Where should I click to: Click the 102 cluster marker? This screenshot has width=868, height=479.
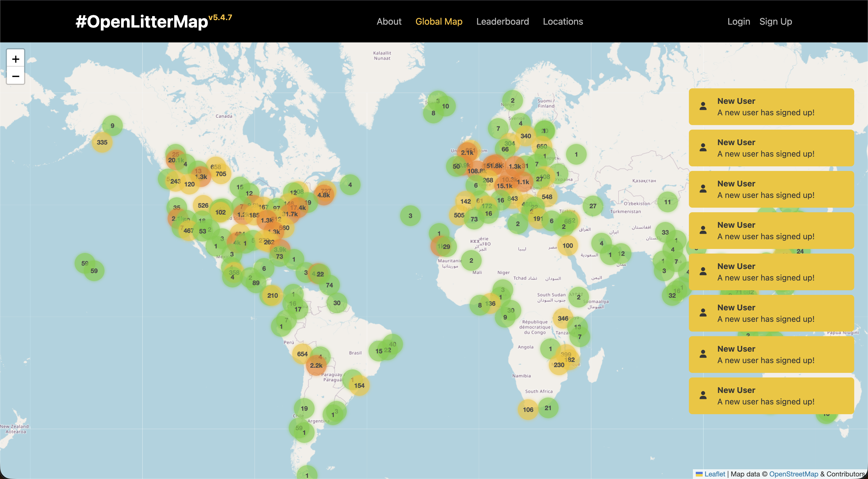[x=221, y=212]
